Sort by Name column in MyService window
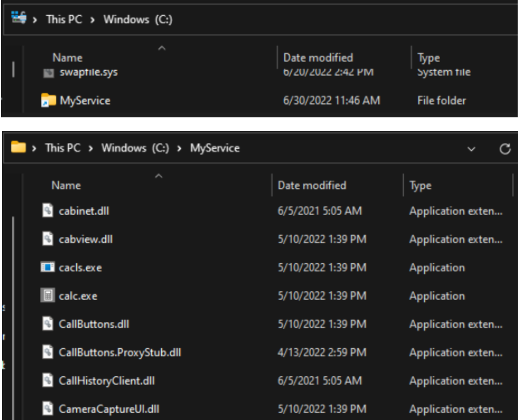This screenshot has width=518, height=420. pyautogui.click(x=66, y=185)
